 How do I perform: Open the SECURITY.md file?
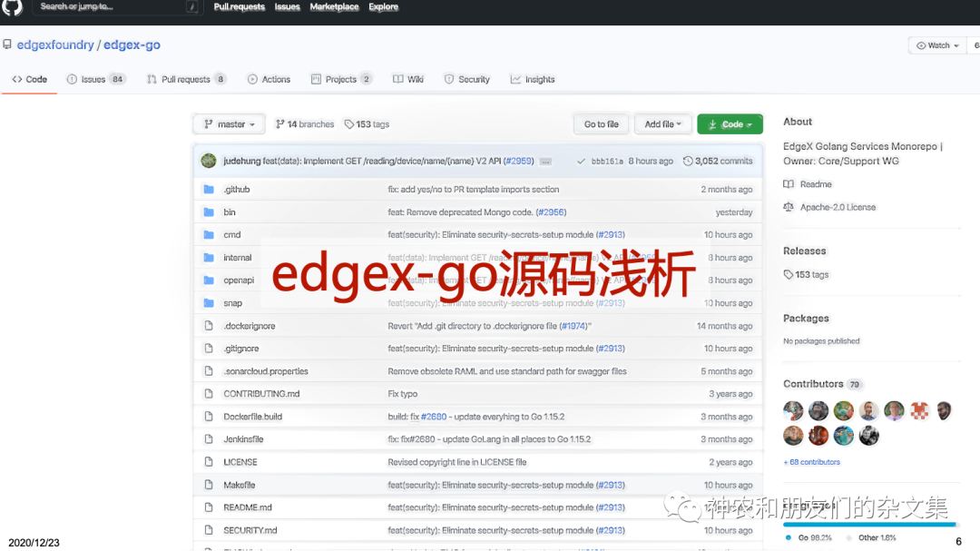pos(250,530)
